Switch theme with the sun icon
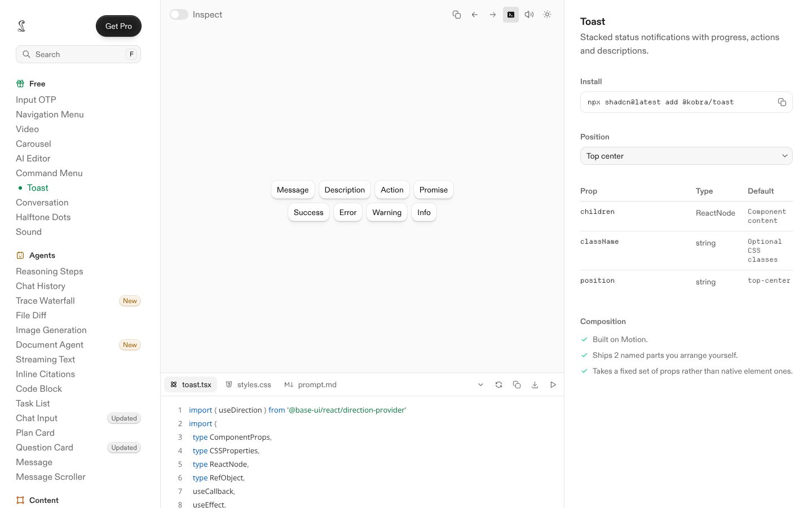 coord(547,15)
